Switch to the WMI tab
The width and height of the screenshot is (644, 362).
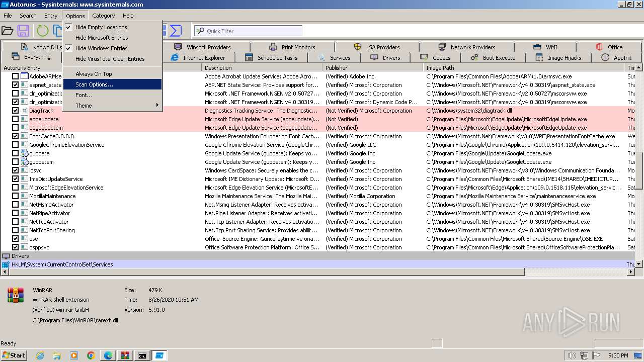click(x=545, y=47)
